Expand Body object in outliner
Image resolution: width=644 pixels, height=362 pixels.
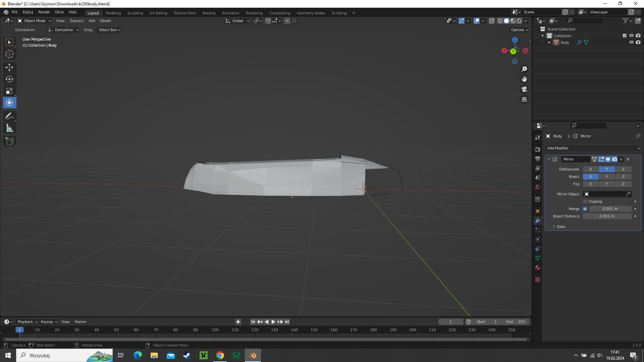click(549, 43)
